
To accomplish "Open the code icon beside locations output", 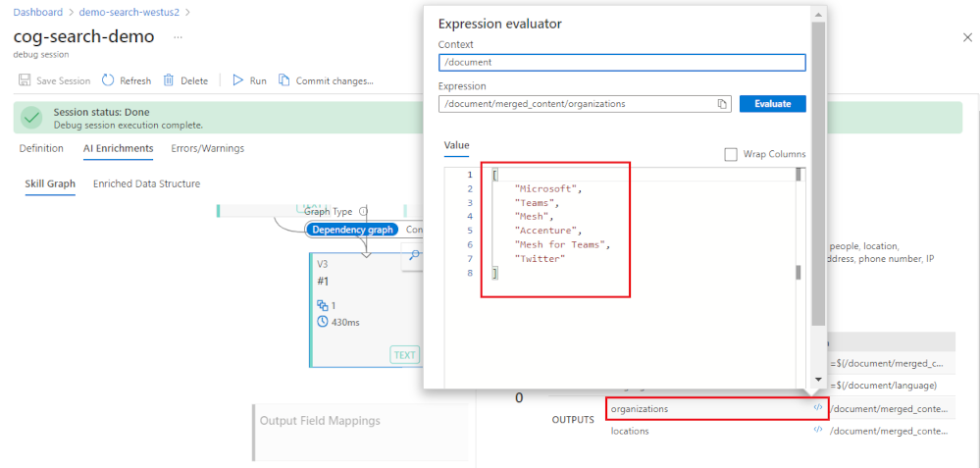I will click(x=818, y=431).
